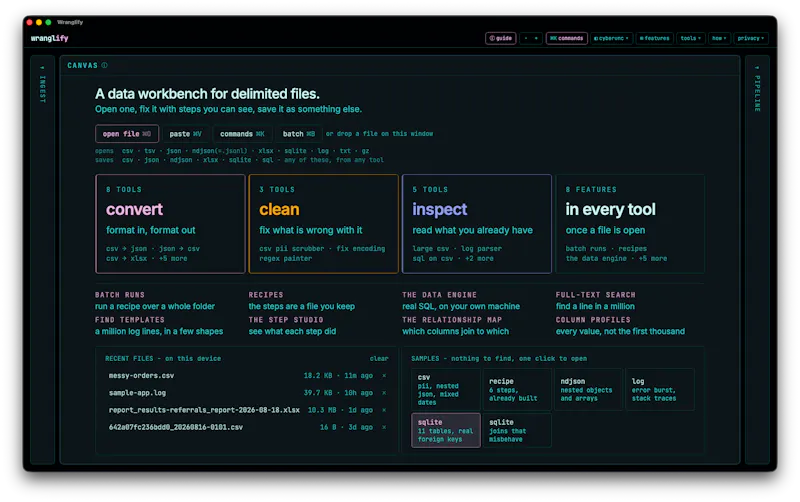Open recent file 642a07fc236bdd0_20260816-0101.csv

click(176, 427)
